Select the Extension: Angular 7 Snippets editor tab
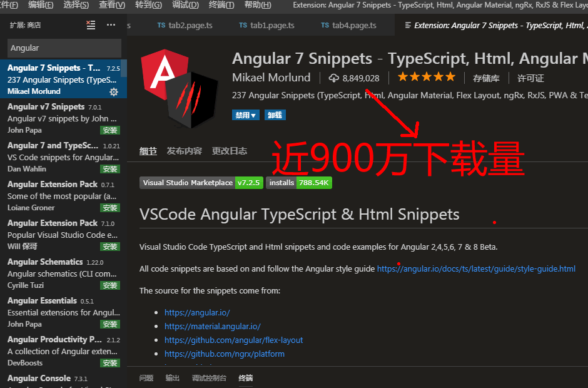The image size is (588, 388). point(491,25)
